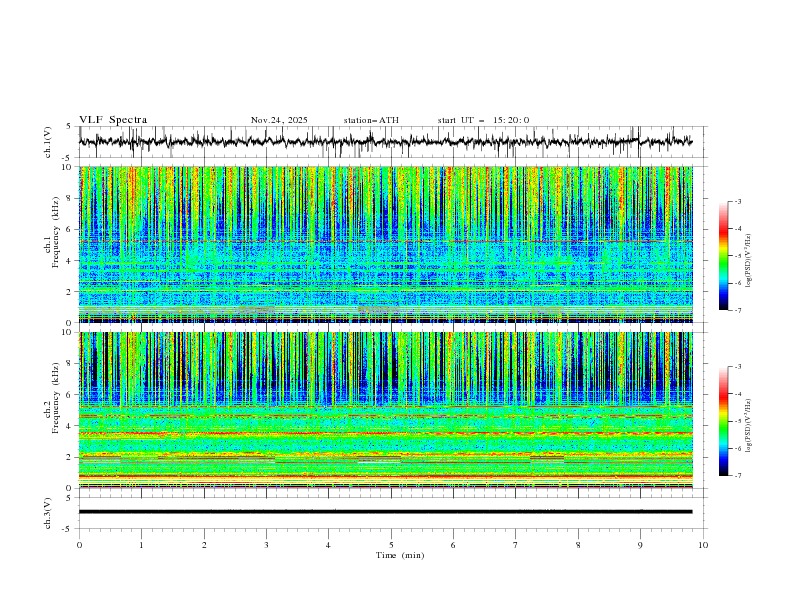792x612 pixels.
Task: Click the "9" tick on time axis
Action: [640, 545]
